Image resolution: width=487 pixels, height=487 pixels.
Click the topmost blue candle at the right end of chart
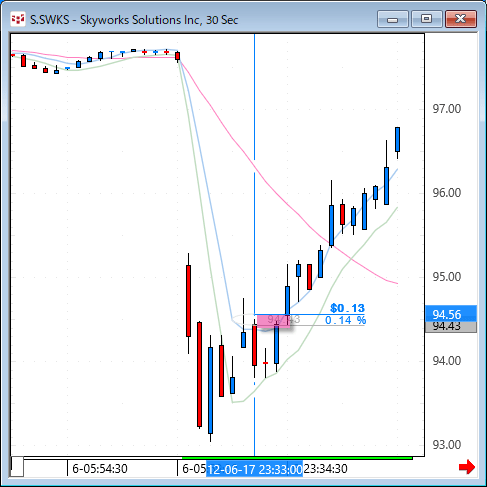click(x=397, y=139)
